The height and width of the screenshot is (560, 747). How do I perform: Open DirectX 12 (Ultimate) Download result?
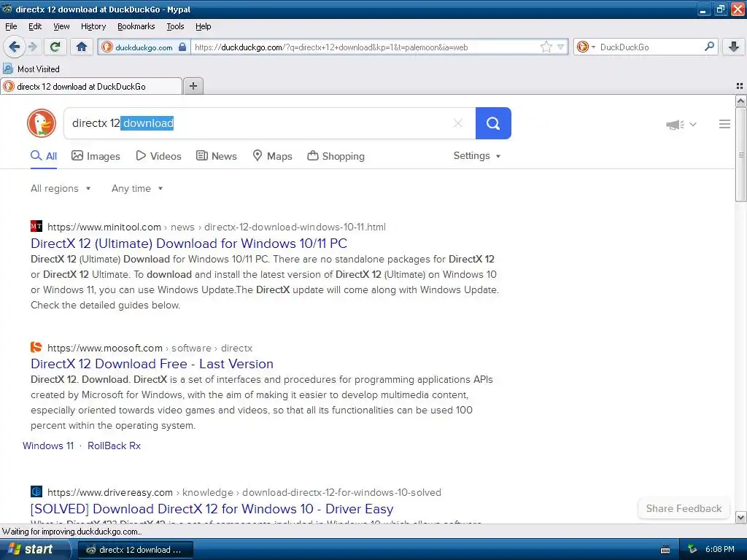click(x=189, y=244)
